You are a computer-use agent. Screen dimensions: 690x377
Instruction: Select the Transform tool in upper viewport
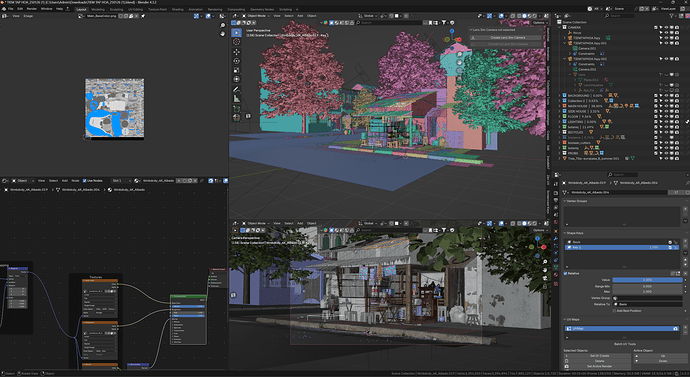click(237, 80)
